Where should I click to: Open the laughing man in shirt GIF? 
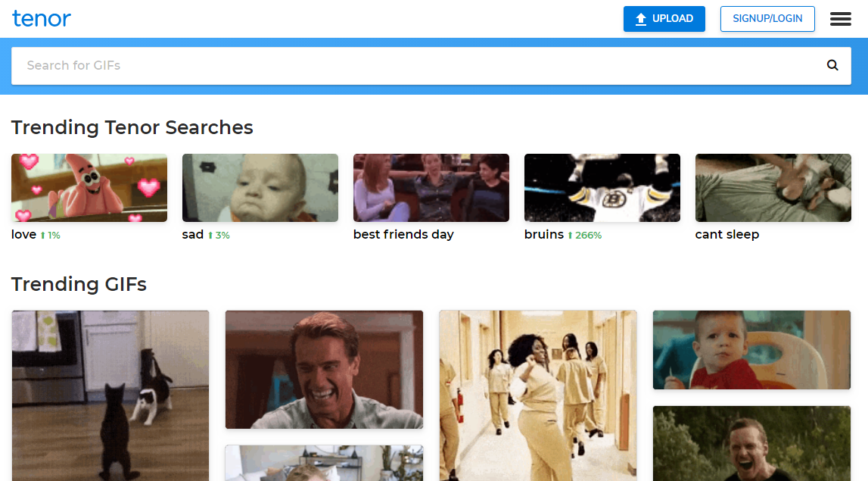[324, 370]
